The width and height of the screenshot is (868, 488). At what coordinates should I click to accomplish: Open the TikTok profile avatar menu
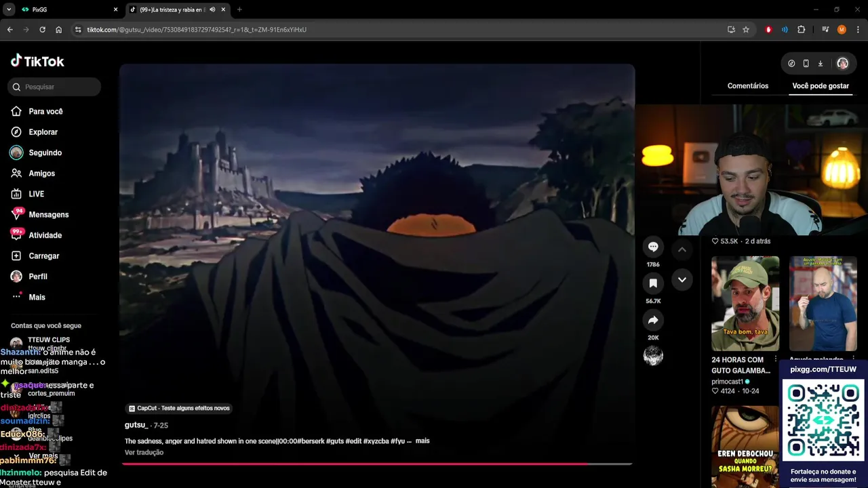tap(842, 63)
